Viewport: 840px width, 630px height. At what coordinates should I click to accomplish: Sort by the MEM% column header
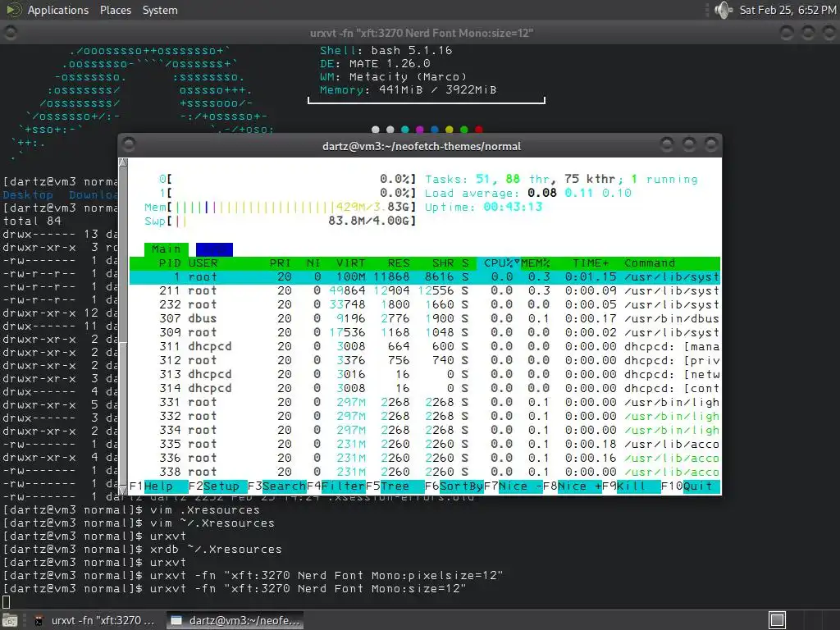tap(536, 263)
